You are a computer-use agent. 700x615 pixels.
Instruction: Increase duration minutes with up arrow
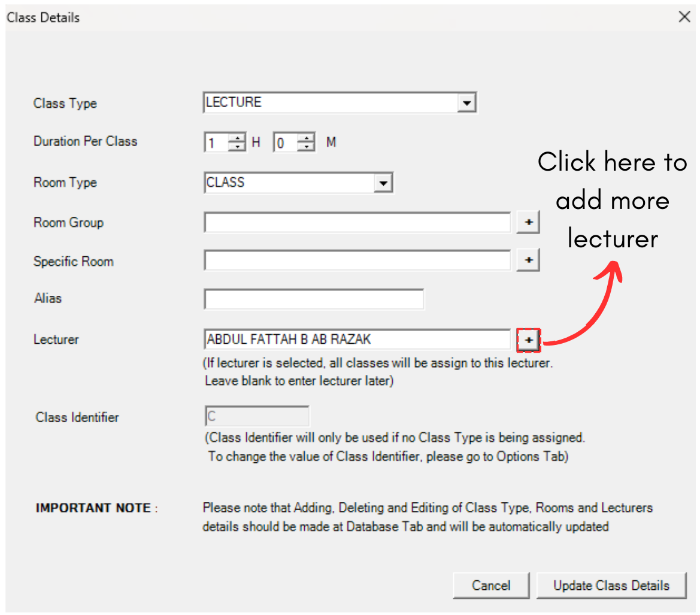307,139
